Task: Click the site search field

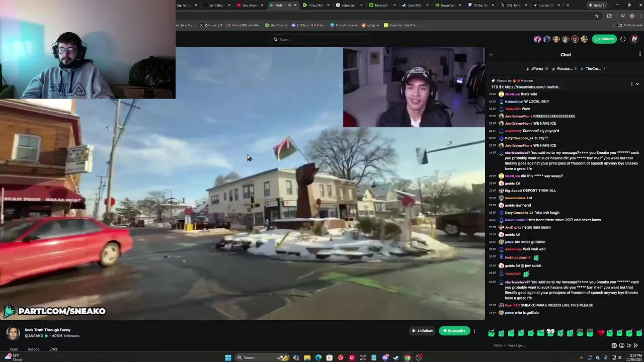Action: click(320, 39)
